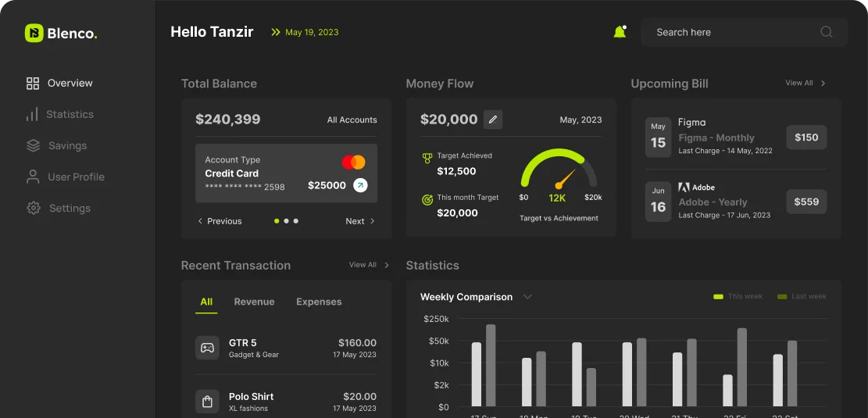The height and width of the screenshot is (418, 868).
Task: Click the notification bell icon
Action: coord(620,32)
